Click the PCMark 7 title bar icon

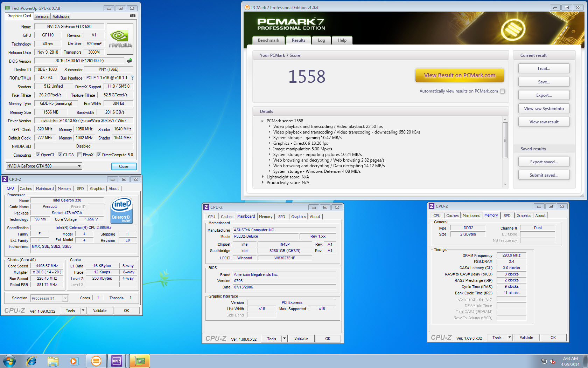pyautogui.click(x=247, y=7)
